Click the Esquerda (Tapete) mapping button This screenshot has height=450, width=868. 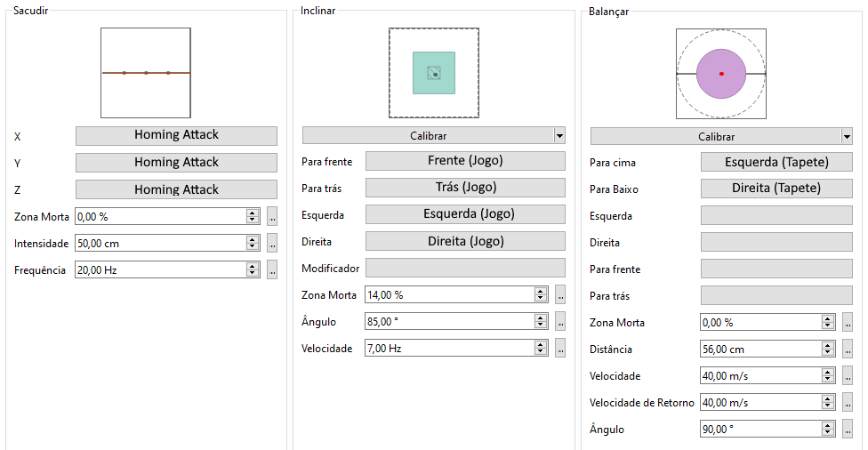click(x=776, y=162)
